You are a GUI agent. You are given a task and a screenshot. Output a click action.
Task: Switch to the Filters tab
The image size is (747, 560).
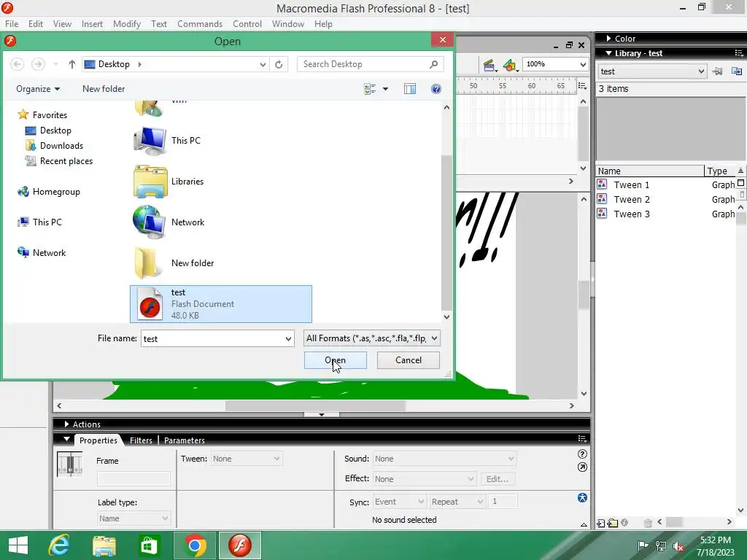click(141, 440)
